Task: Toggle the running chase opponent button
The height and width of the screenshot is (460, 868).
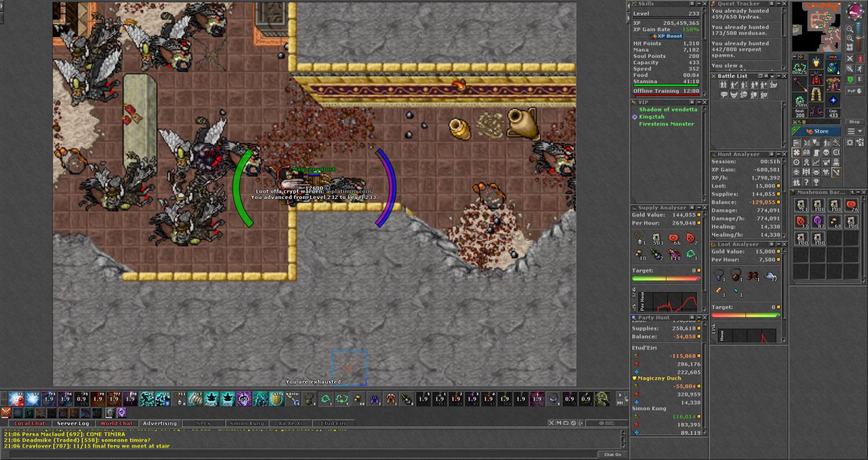Action: click(860, 69)
